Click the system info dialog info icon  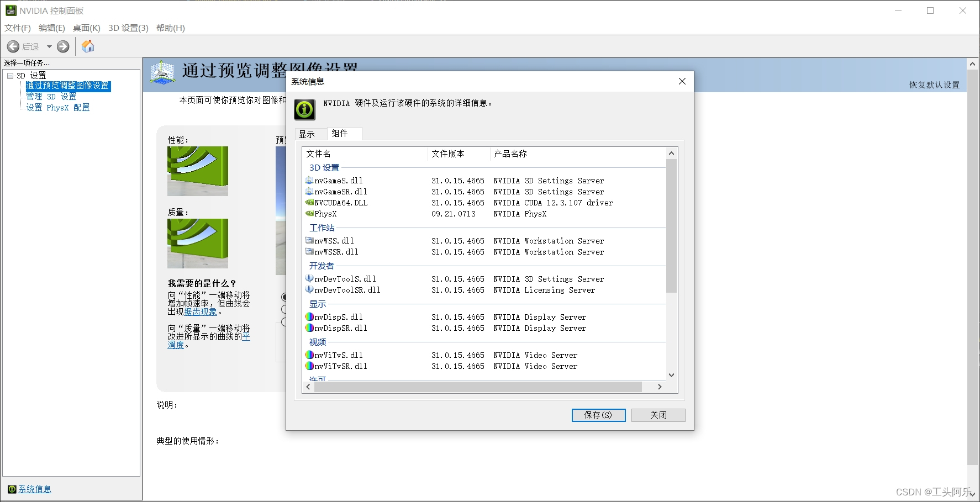tap(304, 109)
